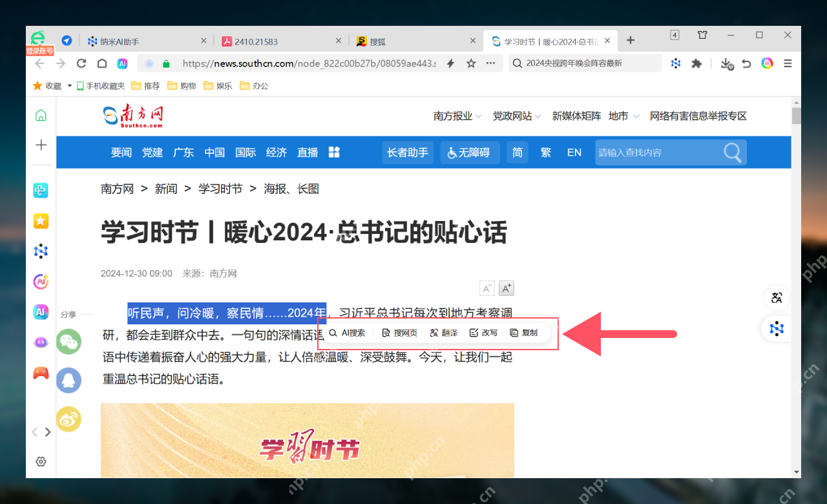Click the colorful AI circle toolbar icon
This screenshot has width=827, height=504.
[767, 63]
